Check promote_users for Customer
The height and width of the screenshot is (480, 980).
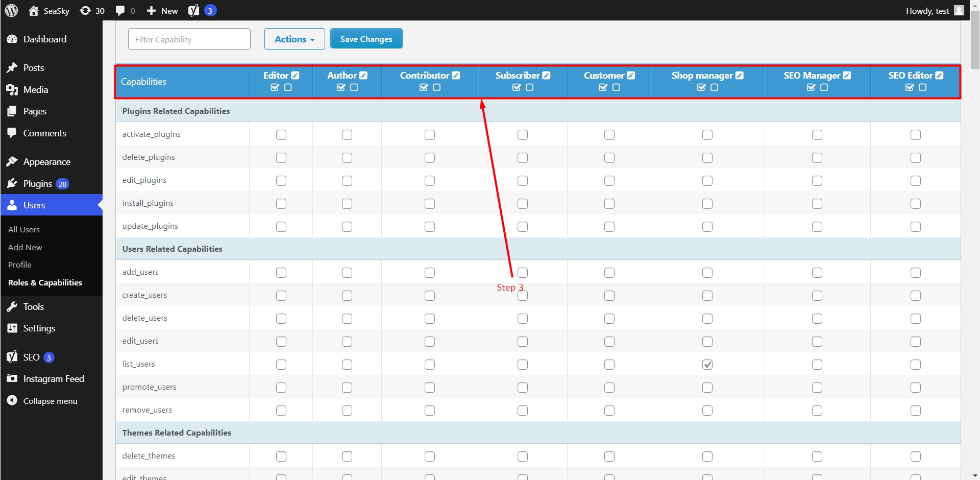pos(609,388)
